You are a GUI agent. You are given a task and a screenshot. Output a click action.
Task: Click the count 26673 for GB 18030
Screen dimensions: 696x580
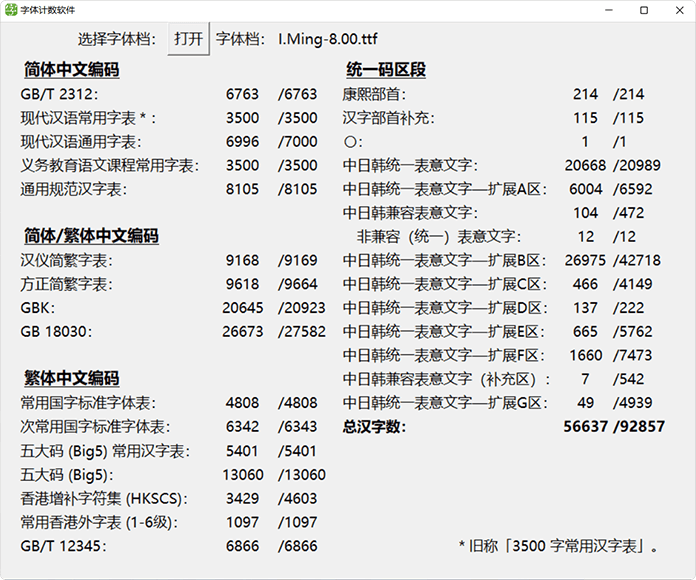[x=243, y=332]
